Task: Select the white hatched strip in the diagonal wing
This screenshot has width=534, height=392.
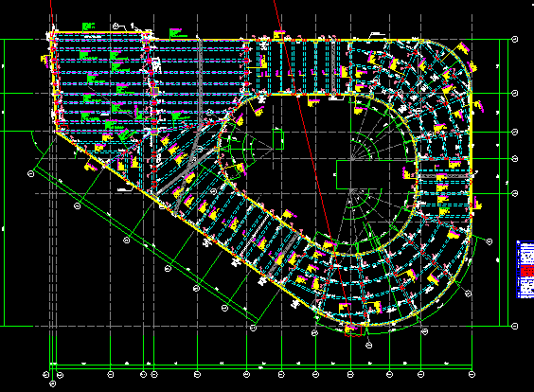Action: point(255,236)
